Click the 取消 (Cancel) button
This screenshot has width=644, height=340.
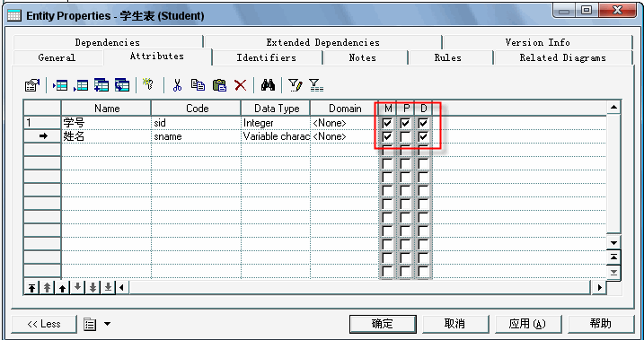point(454,324)
